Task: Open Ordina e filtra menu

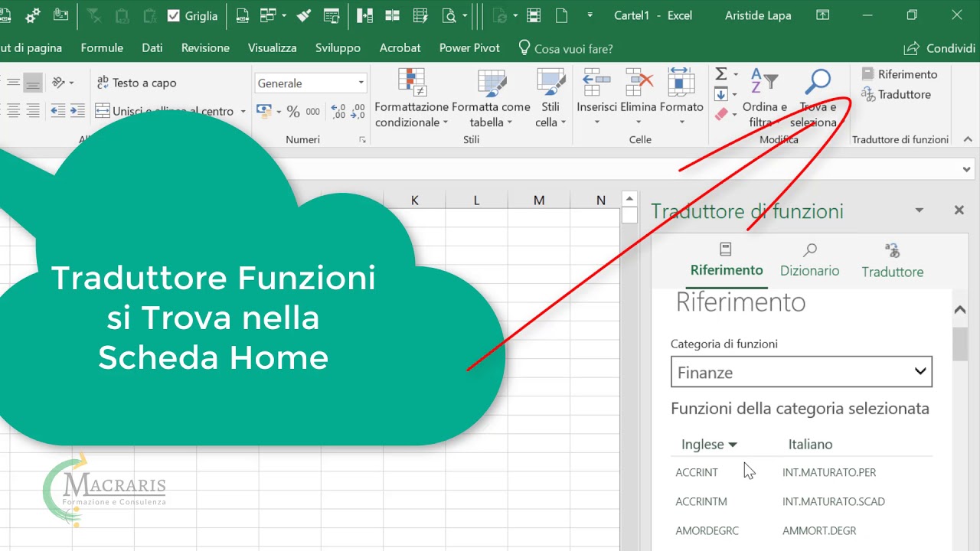Action: [x=764, y=98]
